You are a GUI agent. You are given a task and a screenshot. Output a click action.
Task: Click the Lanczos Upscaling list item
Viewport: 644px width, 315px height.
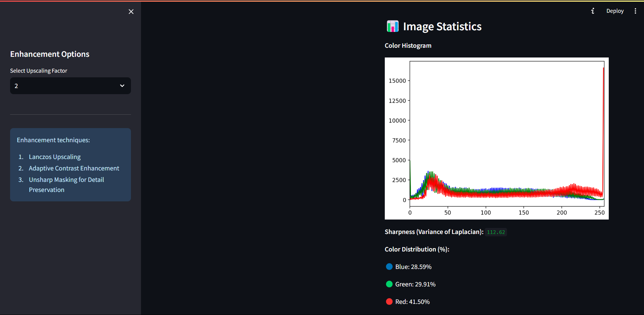(x=55, y=157)
